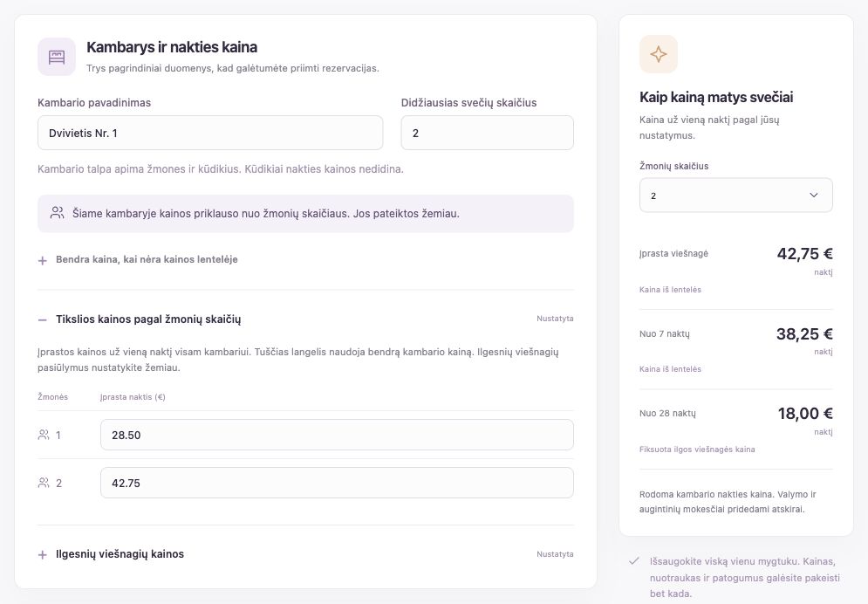
Task: Click Nustatyta status beside Tikslios kainos
Action: point(555,319)
